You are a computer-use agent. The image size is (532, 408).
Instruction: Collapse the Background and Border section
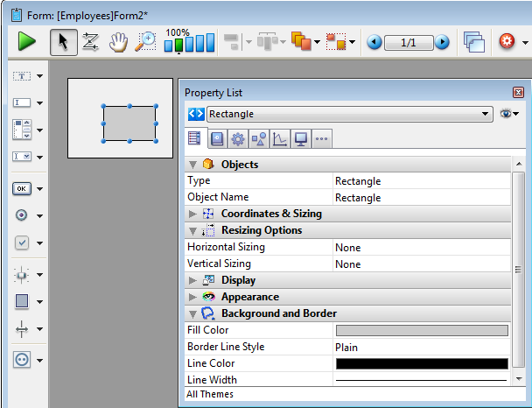193,313
